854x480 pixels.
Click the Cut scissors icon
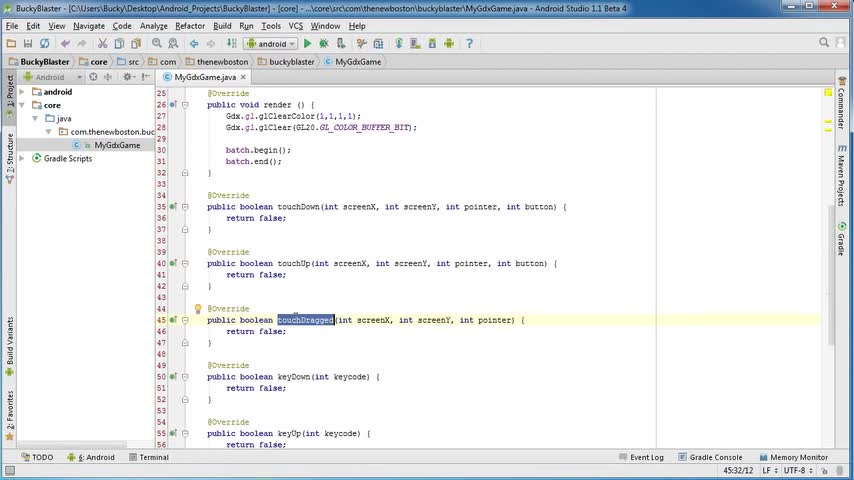pyautogui.click(x=103, y=44)
